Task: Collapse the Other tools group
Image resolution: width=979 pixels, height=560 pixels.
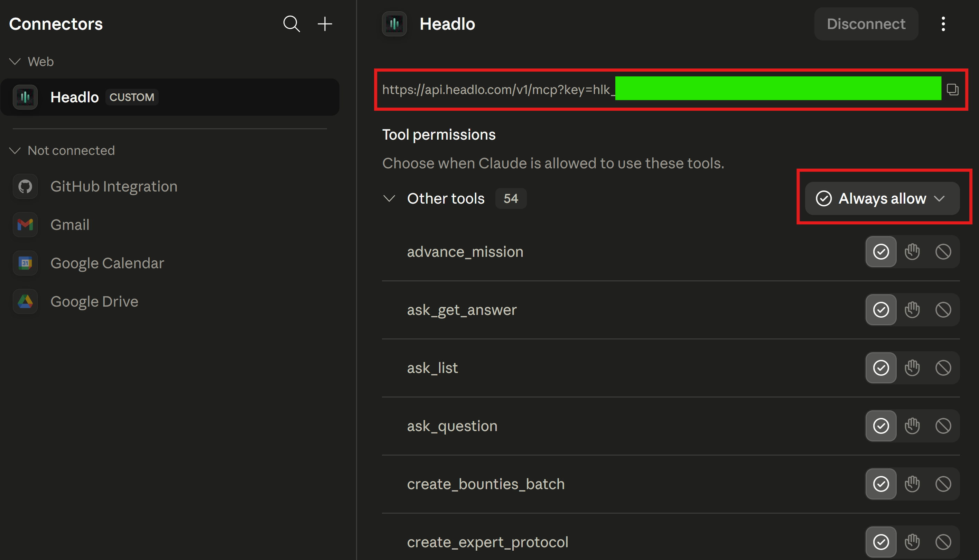Action: (x=390, y=198)
